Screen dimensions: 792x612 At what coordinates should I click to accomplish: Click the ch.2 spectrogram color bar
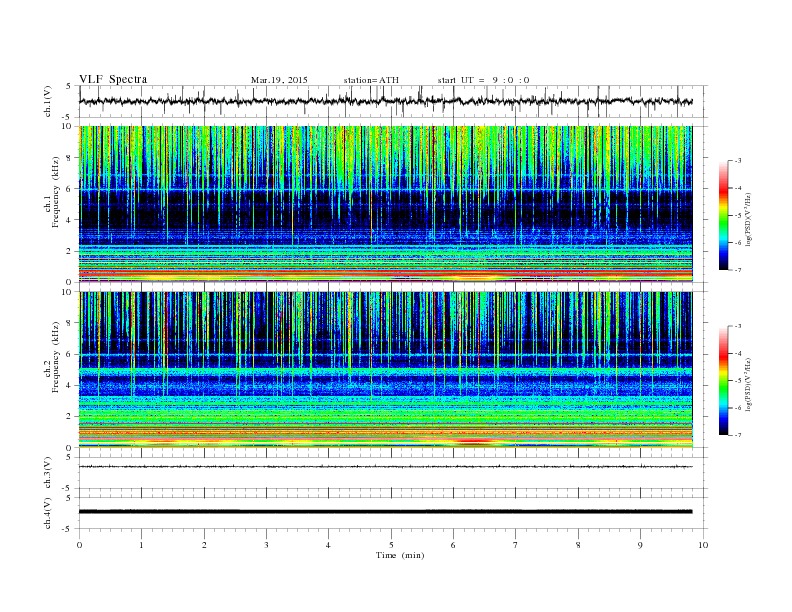point(723,380)
